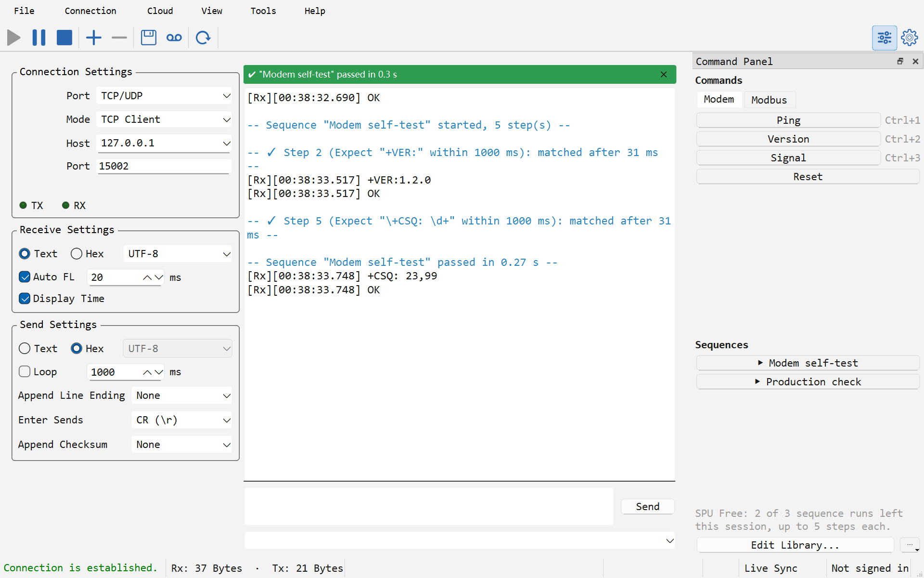Screen dimensions: 924x578
Task: Click the refresh/clear toolbar icon
Action: coord(203,38)
